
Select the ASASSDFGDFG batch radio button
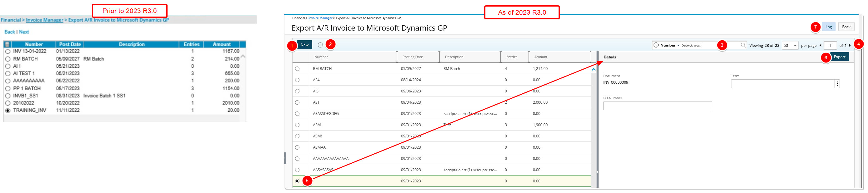click(x=297, y=114)
